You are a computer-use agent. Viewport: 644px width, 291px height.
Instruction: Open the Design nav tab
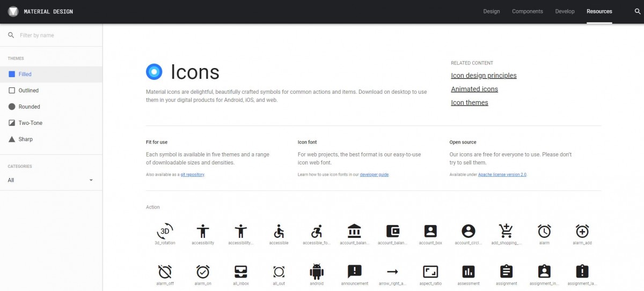(491, 11)
